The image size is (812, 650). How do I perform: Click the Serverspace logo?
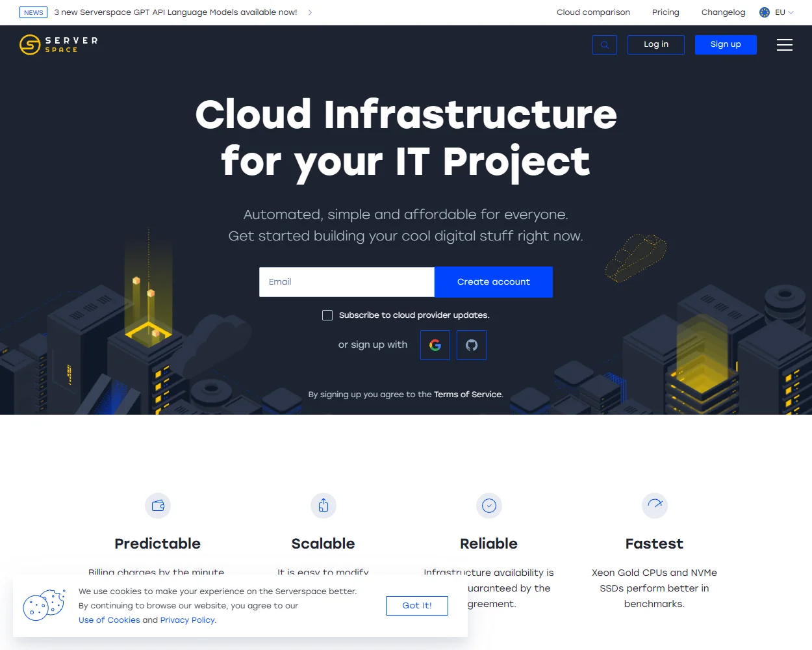click(x=58, y=44)
